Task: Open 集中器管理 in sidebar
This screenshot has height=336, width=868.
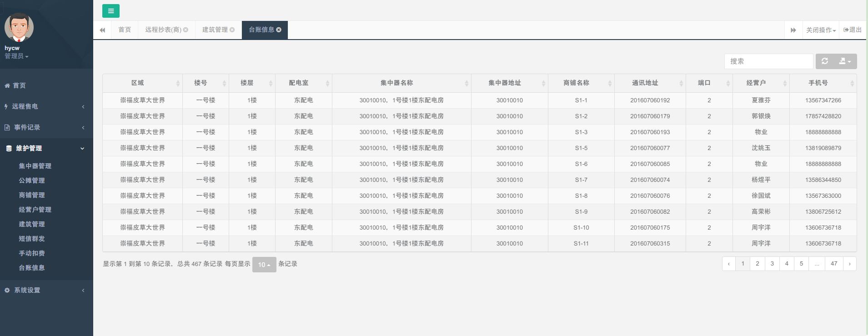Action: [x=35, y=166]
